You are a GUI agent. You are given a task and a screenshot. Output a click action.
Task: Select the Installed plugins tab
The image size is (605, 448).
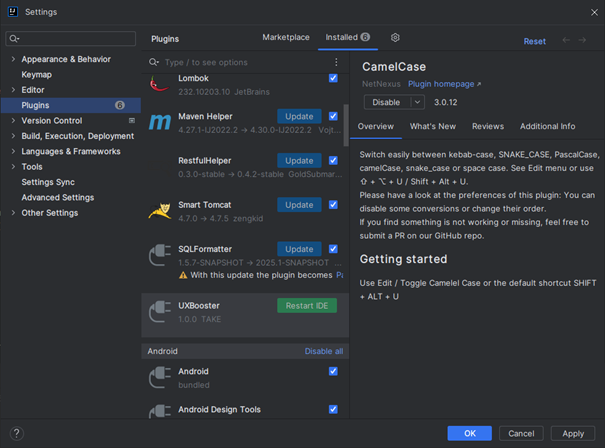pos(348,37)
